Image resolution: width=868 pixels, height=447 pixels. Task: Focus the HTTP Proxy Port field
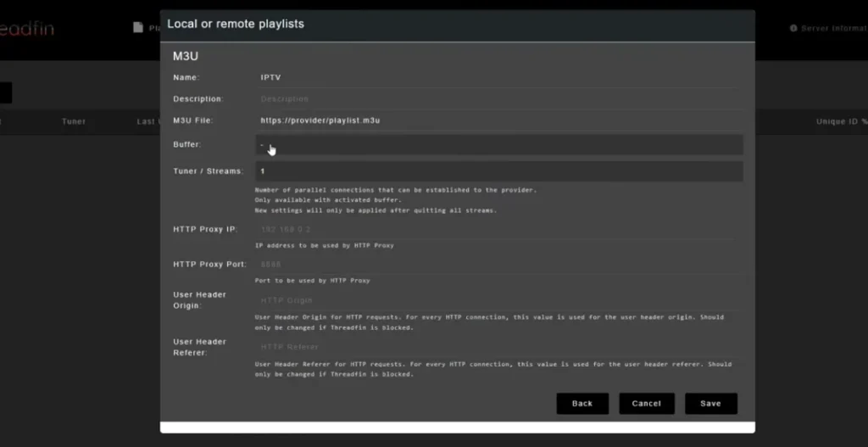[x=497, y=265]
